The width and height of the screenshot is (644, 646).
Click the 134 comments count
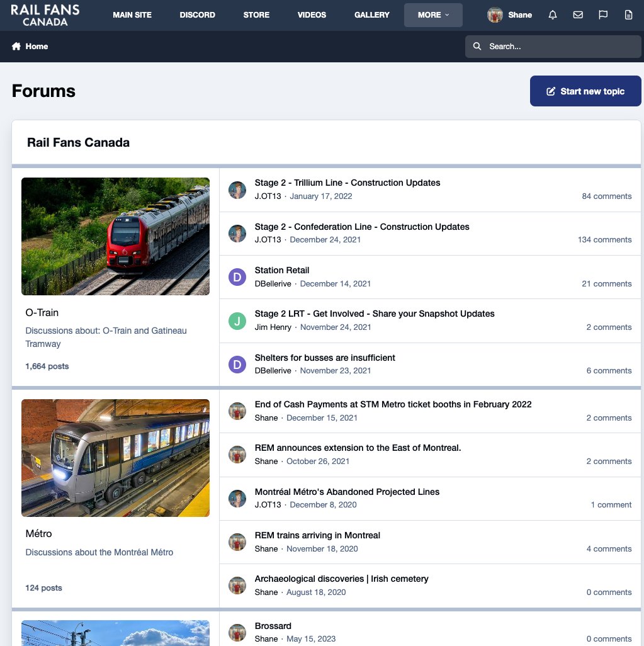click(x=604, y=240)
